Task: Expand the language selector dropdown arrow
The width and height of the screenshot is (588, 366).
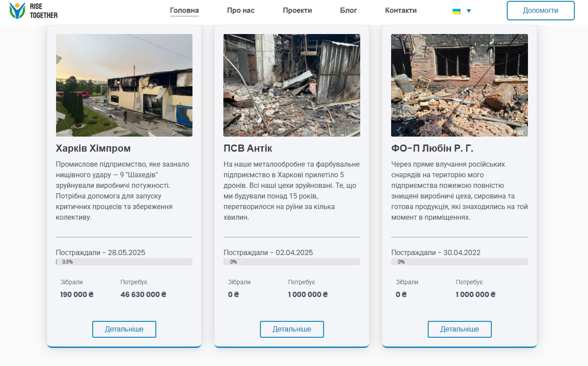Action: 469,11
